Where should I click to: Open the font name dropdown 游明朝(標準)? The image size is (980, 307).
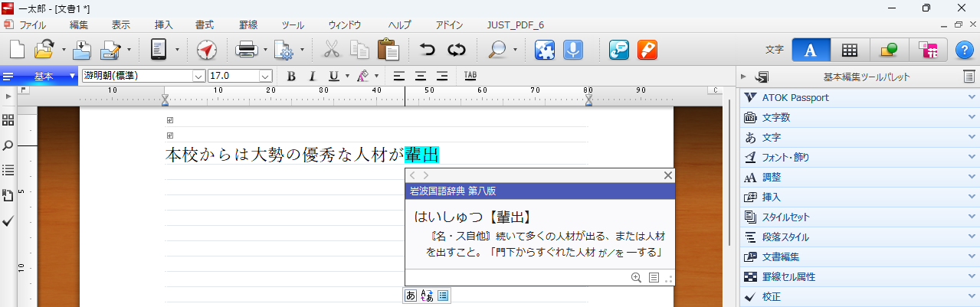[x=198, y=76]
